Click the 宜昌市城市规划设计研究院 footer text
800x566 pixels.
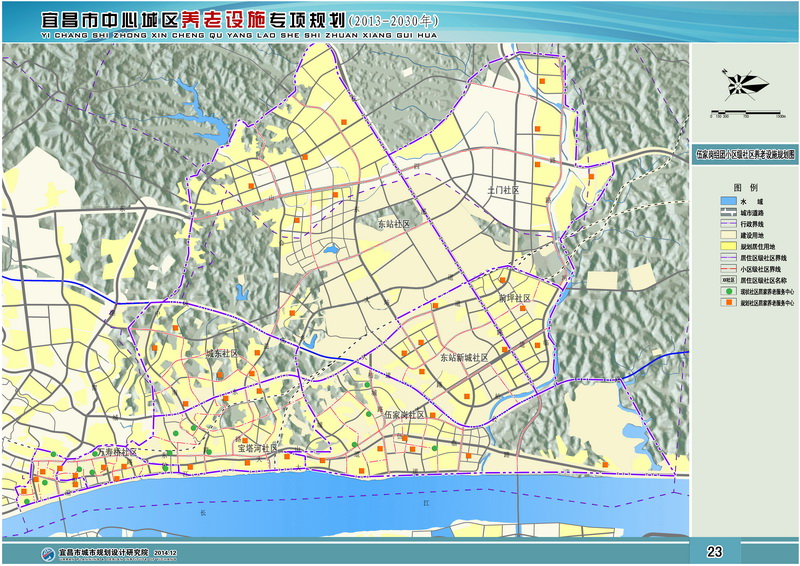pos(101,552)
